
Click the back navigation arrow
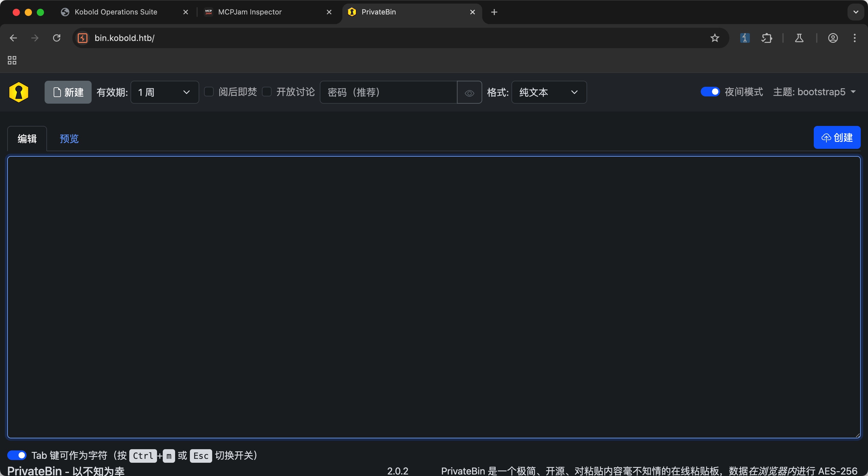tap(13, 38)
